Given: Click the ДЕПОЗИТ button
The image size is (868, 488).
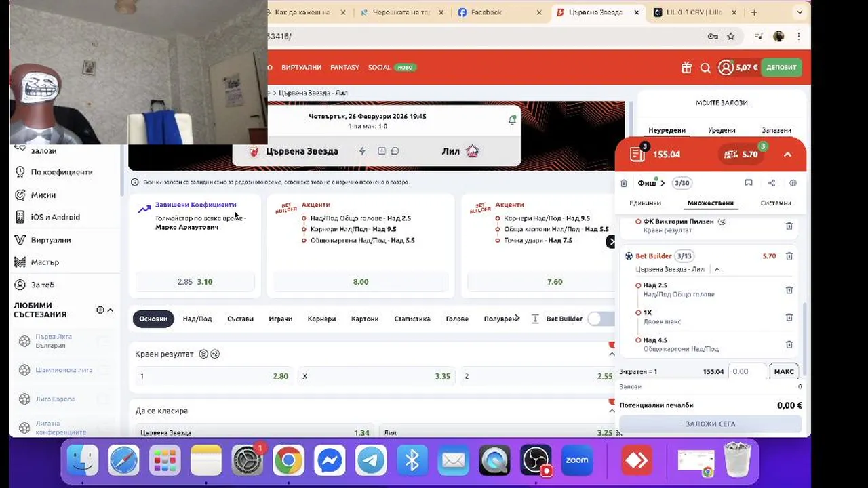Looking at the screenshot, I should [x=781, y=68].
